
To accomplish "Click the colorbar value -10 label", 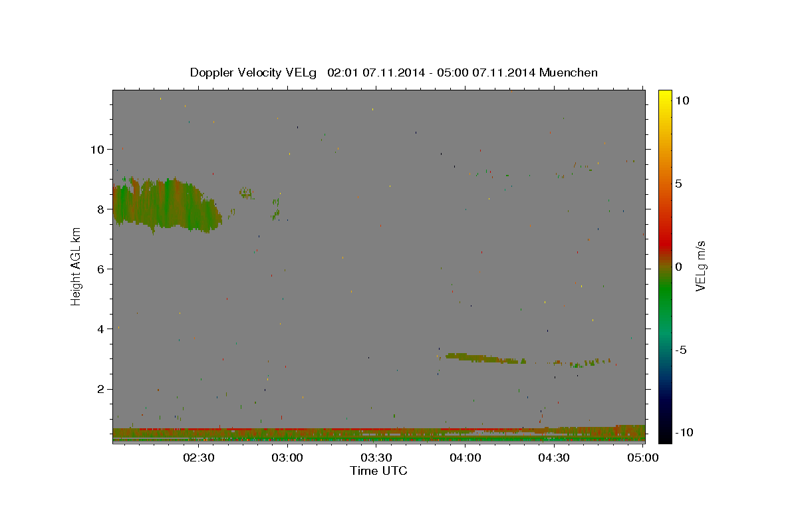I will point(684,432).
